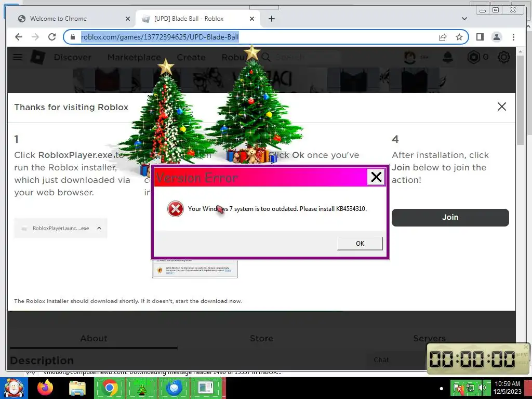Open a new tab with the plus button
Viewport: 532px width, 399px height.
coord(271,19)
